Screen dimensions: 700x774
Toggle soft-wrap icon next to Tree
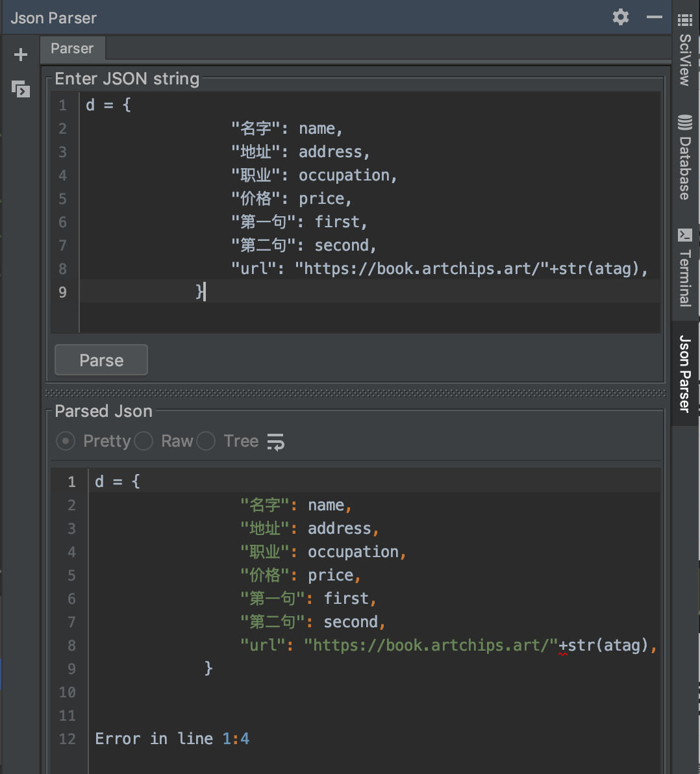tap(276, 442)
